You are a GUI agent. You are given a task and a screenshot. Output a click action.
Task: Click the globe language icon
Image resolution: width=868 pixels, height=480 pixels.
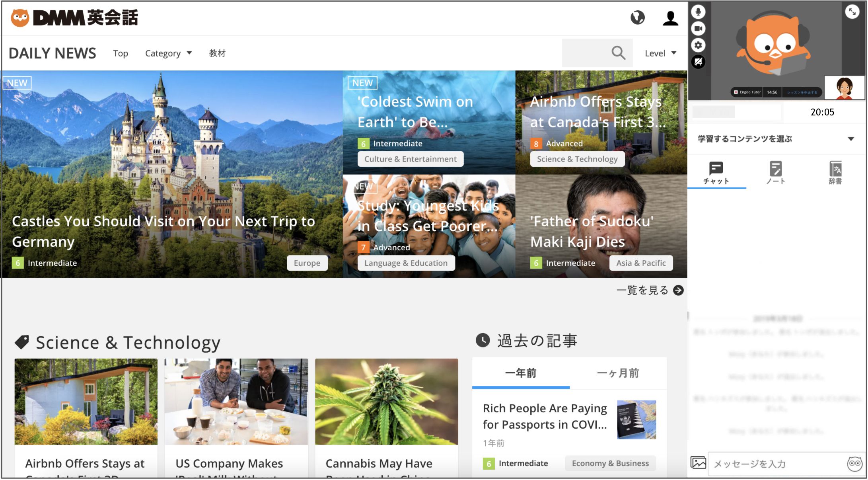coord(637,18)
